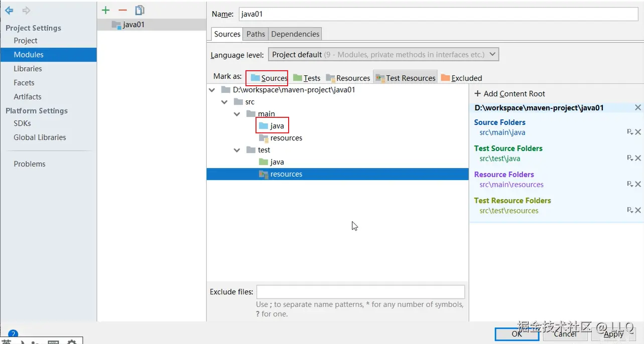This screenshot has width=644, height=344.
Task: Unmark src\test\resources test resource folder
Action: pos(638,210)
